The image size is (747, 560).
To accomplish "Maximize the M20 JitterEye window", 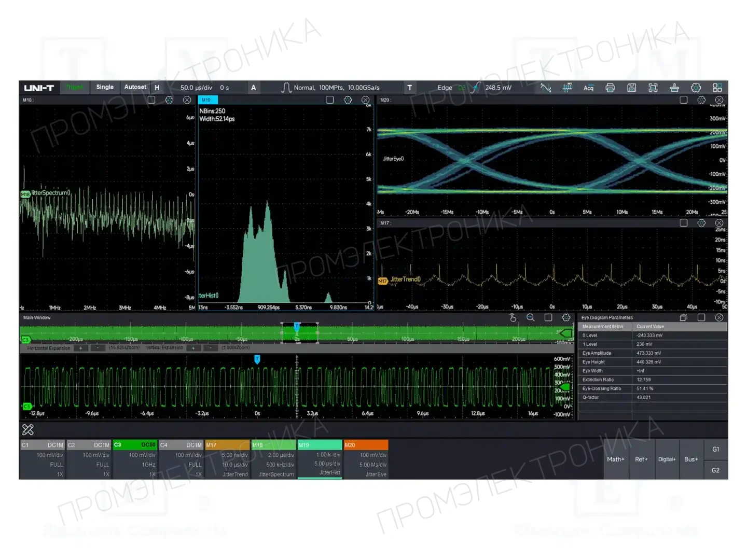I will click(684, 100).
